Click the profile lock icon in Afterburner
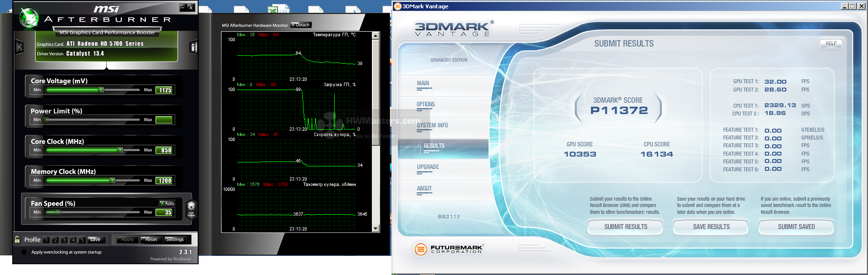Viewport: 868px width, 275px height. click(17, 239)
